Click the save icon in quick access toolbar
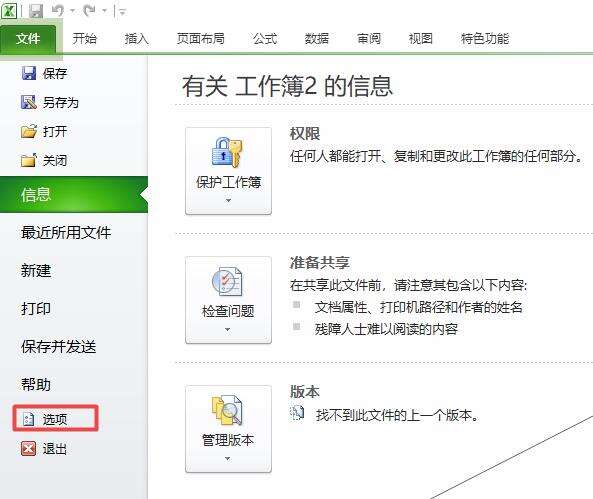 click(36, 11)
